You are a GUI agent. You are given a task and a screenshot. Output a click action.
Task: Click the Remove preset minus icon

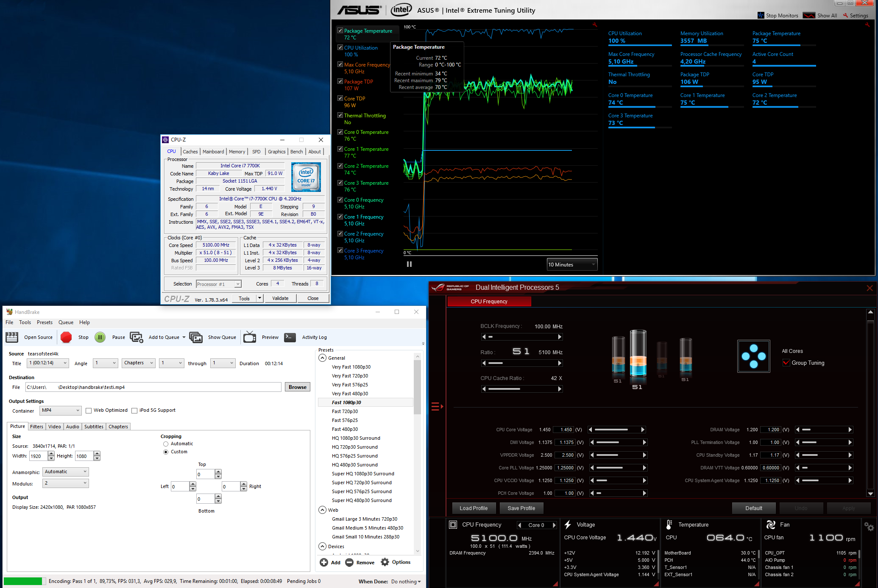(x=349, y=562)
